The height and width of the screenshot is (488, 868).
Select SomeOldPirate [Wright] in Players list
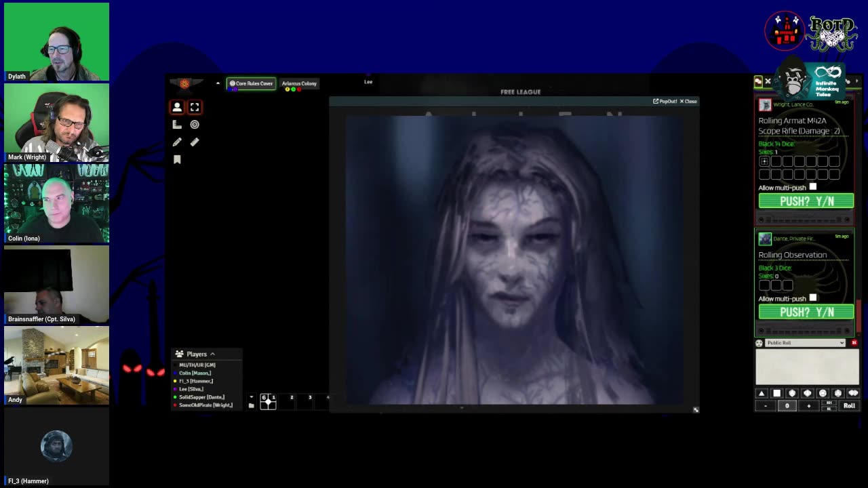pyautogui.click(x=203, y=405)
